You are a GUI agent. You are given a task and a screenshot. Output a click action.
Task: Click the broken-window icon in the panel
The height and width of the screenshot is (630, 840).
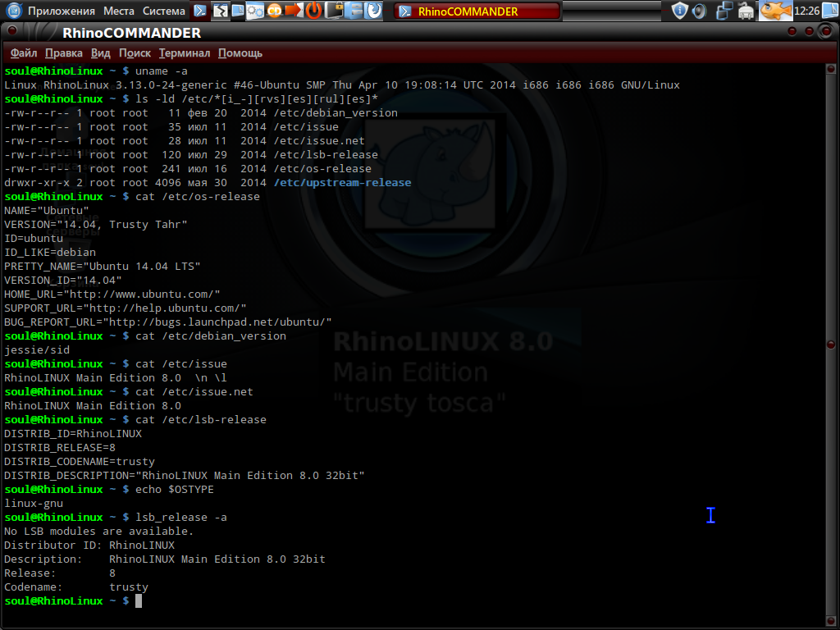tap(220, 10)
